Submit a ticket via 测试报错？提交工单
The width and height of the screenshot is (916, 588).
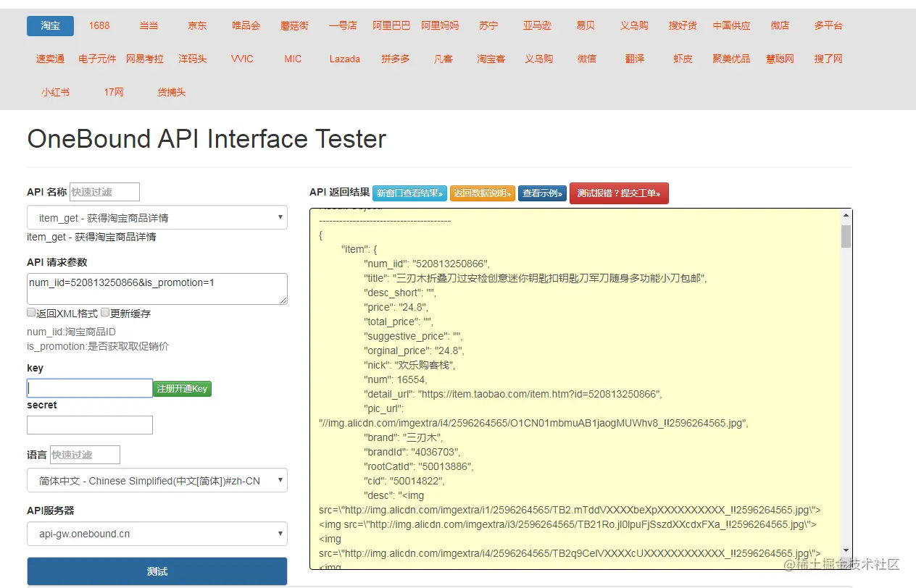(x=619, y=193)
